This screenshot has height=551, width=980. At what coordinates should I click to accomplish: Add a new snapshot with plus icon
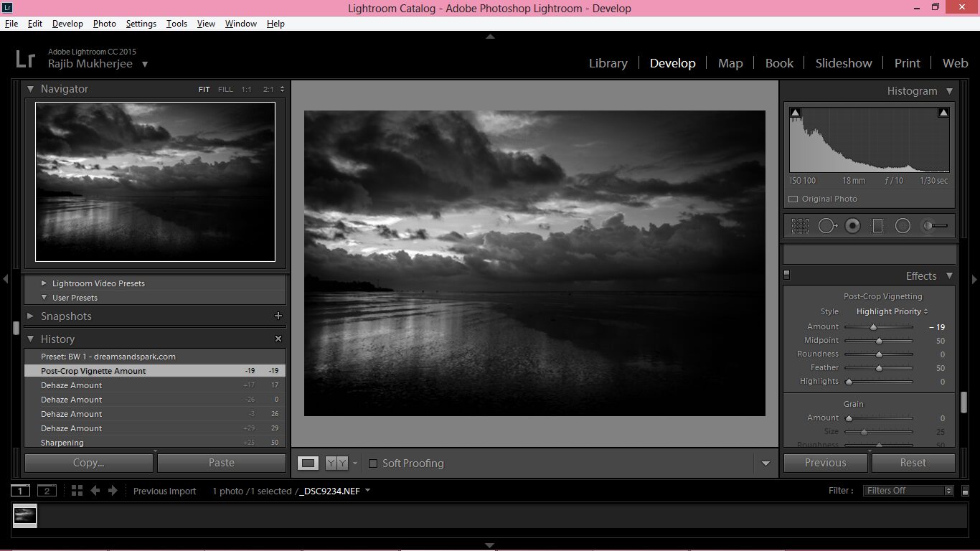coord(278,316)
